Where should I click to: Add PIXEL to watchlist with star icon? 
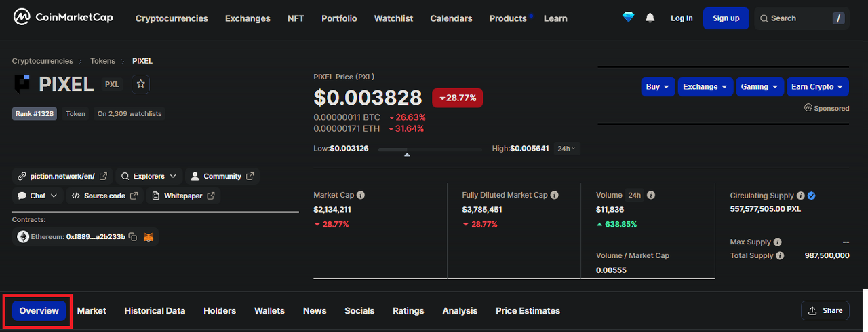pyautogui.click(x=140, y=84)
